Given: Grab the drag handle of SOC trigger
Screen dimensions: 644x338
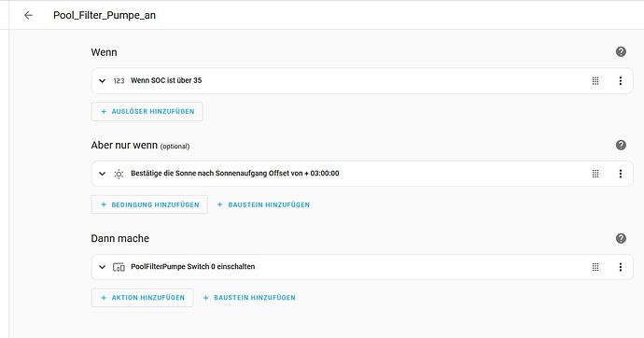Looking at the screenshot, I should pos(595,81).
